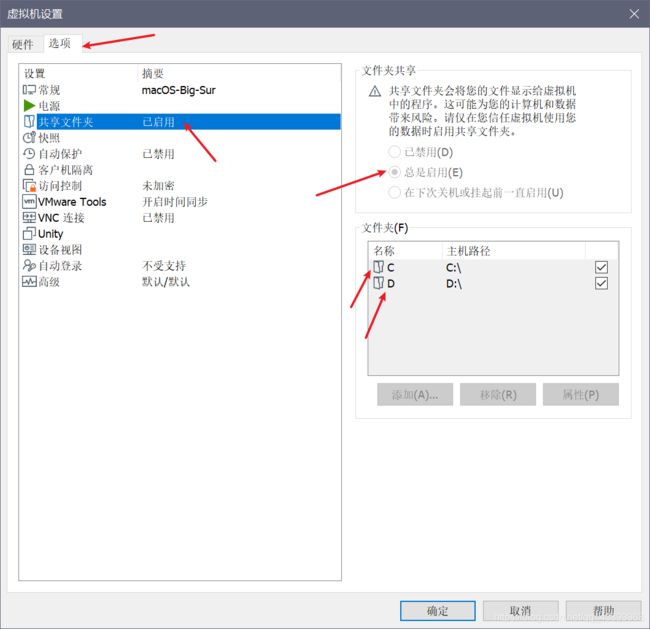Click the 设备视图 appliance view icon
The height and width of the screenshot is (629, 650).
(29, 249)
